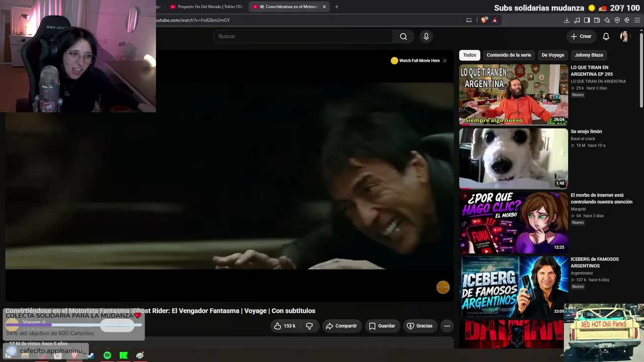Like the video with 153 k thumbs up

tap(284, 326)
